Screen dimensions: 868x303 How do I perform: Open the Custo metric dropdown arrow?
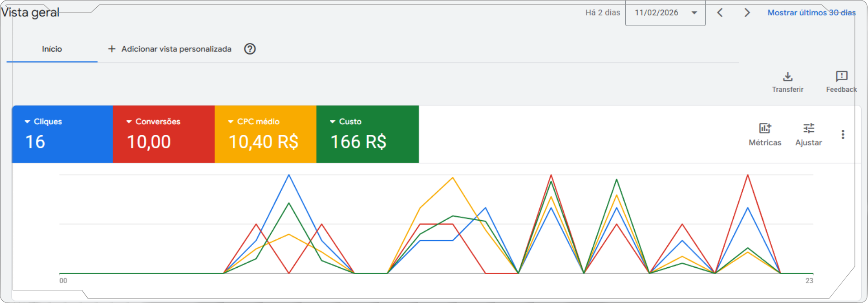click(x=332, y=122)
